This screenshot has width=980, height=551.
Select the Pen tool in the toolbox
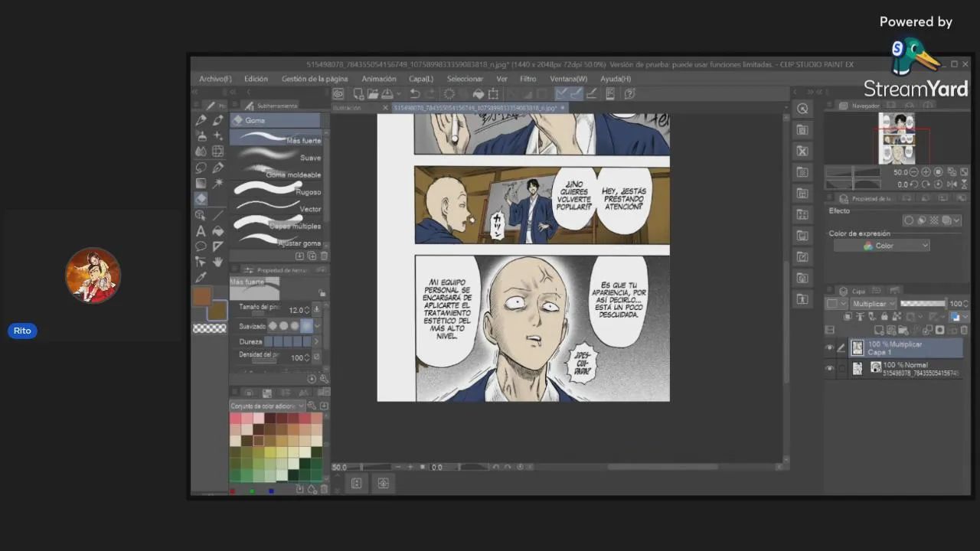201,120
